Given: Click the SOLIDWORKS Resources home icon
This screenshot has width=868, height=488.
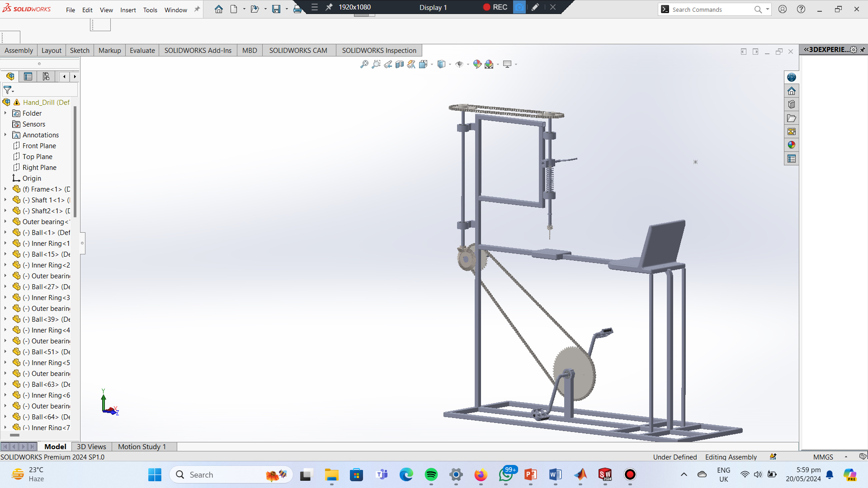Looking at the screenshot, I should tap(791, 91).
